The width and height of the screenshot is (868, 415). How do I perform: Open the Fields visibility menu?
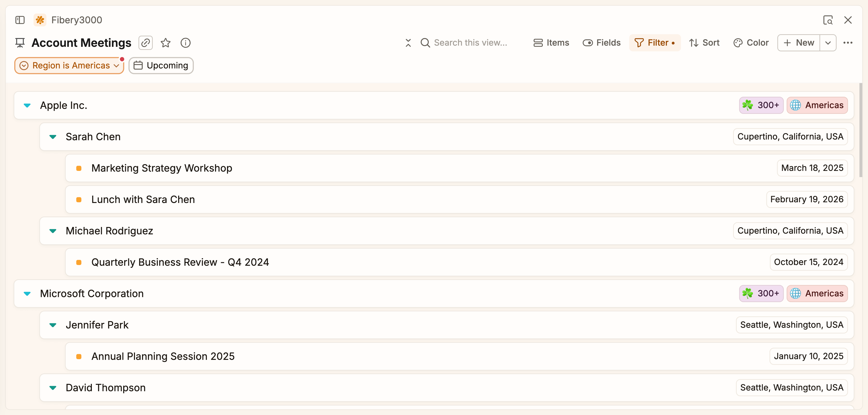(x=602, y=43)
